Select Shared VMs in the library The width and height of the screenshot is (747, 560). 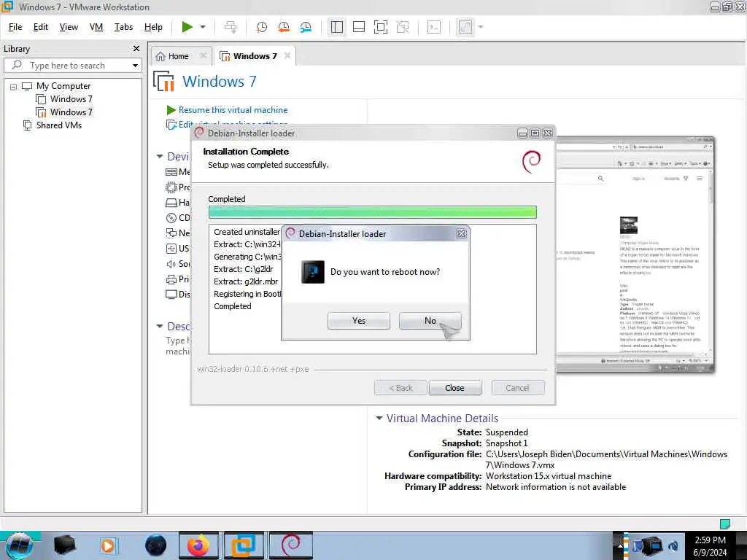point(58,125)
